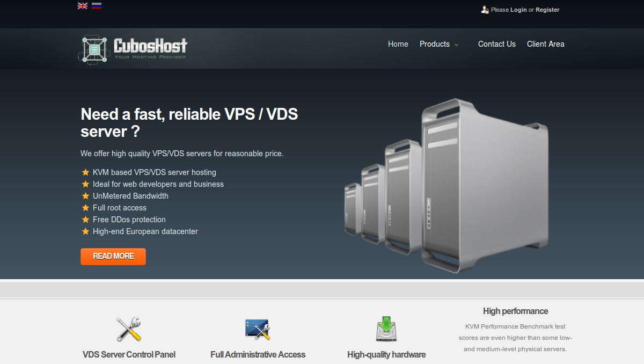Viewport: 644px width, 364px height.
Task: Click the wrench and screwdriver Control Panel icon
Action: pyautogui.click(x=129, y=329)
